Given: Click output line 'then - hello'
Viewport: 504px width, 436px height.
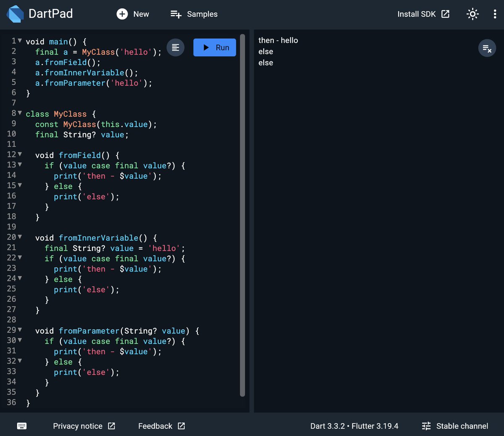Looking at the screenshot, I should click(x=278, y=40).
